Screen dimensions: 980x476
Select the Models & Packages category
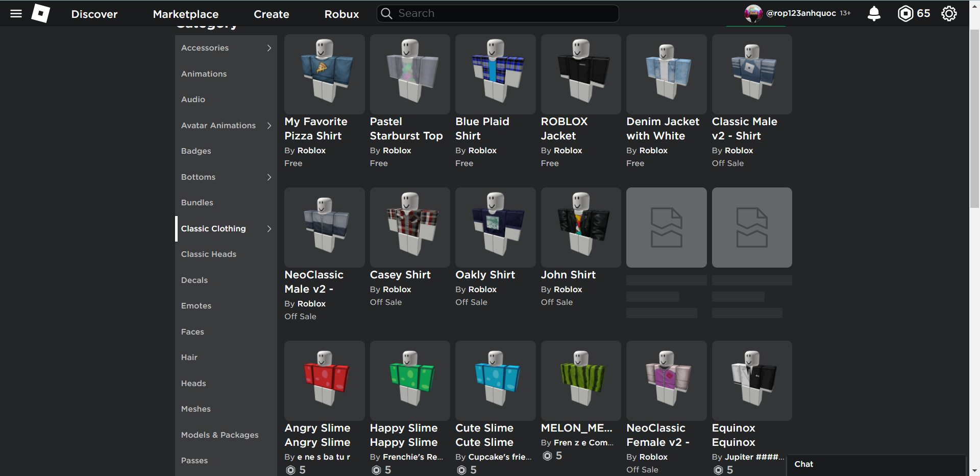(x=220, y=435)
